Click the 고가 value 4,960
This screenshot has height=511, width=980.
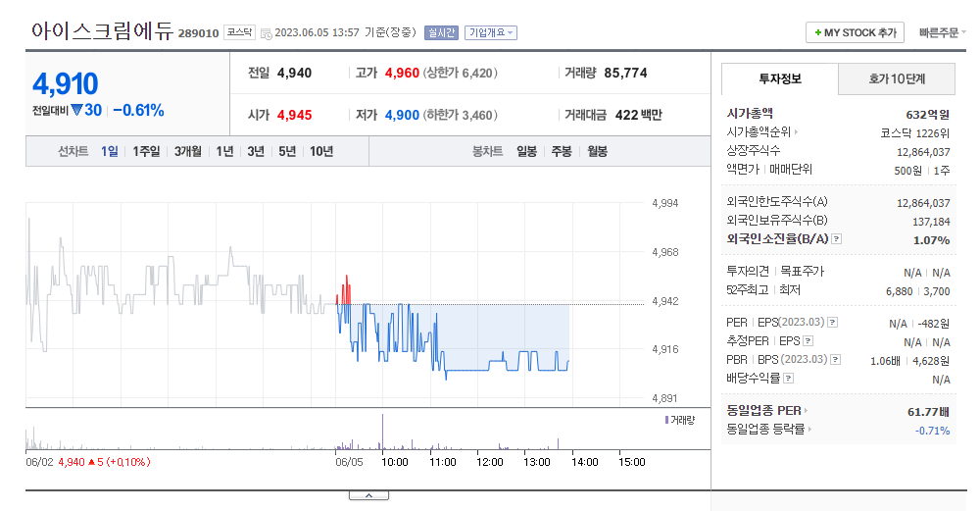[x=402, y=73]
